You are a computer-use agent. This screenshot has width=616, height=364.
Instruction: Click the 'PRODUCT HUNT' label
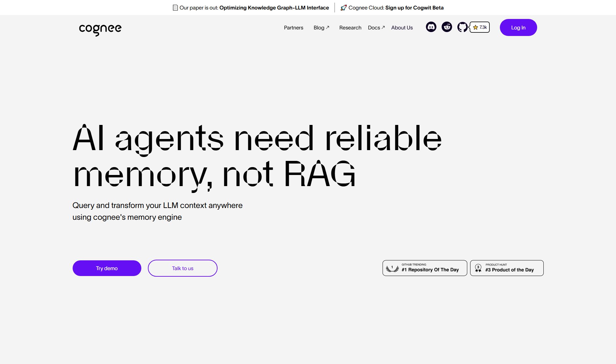496,265
